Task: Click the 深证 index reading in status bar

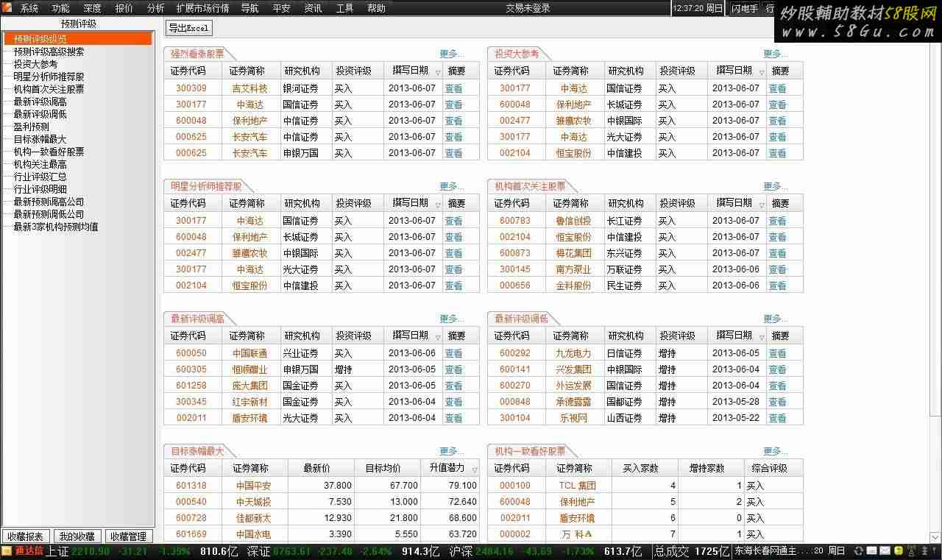Action: click(291, 550)
